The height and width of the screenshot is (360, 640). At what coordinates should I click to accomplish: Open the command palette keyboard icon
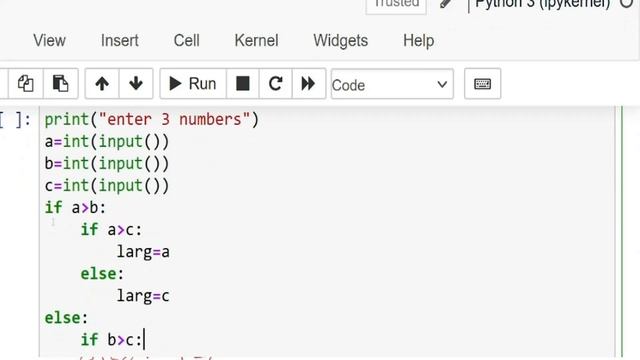coord(482,84)
